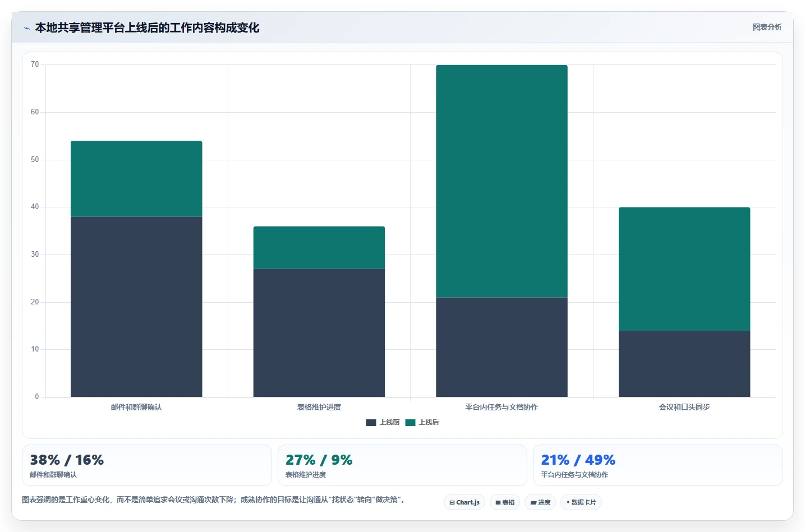Click the chart title 本地共享管理平台上线后的工作内容构成变化
Viewport: 805px width, 532px height.
[147, 28]
